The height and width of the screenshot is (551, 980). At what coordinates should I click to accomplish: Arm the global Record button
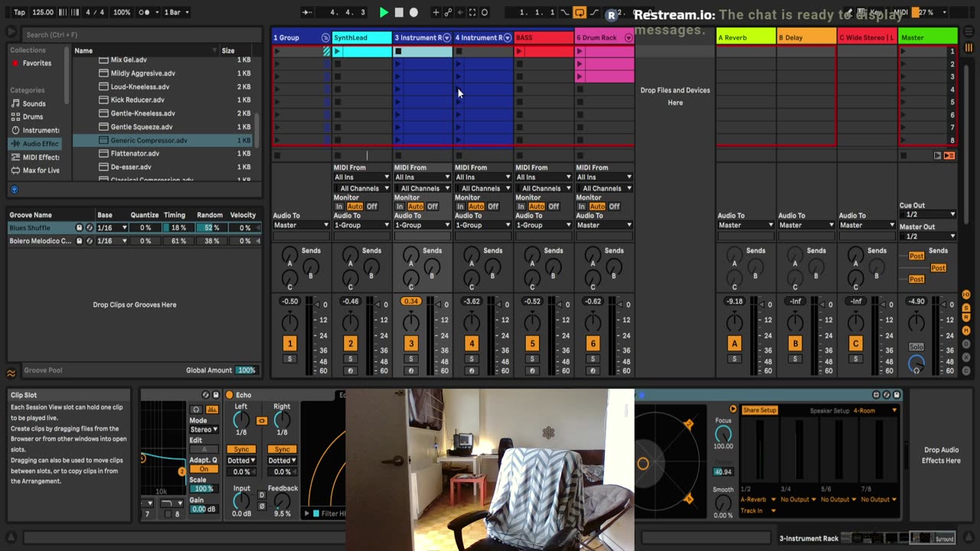(x=413, y=12)
